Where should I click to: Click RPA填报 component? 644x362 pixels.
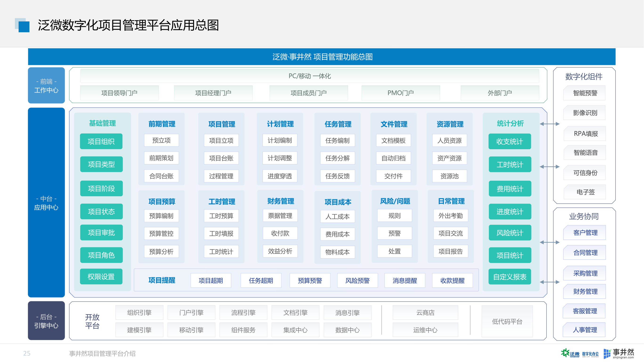[x=585, y=134]
